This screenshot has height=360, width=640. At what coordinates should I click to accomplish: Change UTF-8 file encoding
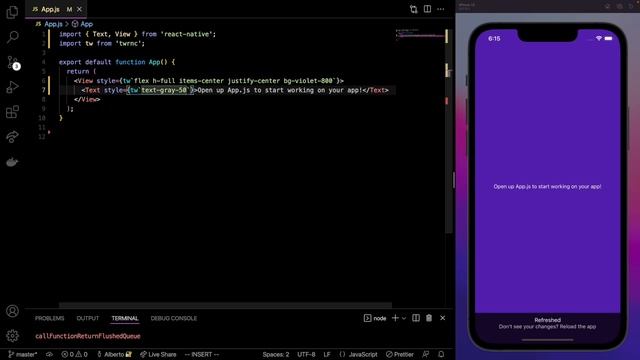coord(306,354)
